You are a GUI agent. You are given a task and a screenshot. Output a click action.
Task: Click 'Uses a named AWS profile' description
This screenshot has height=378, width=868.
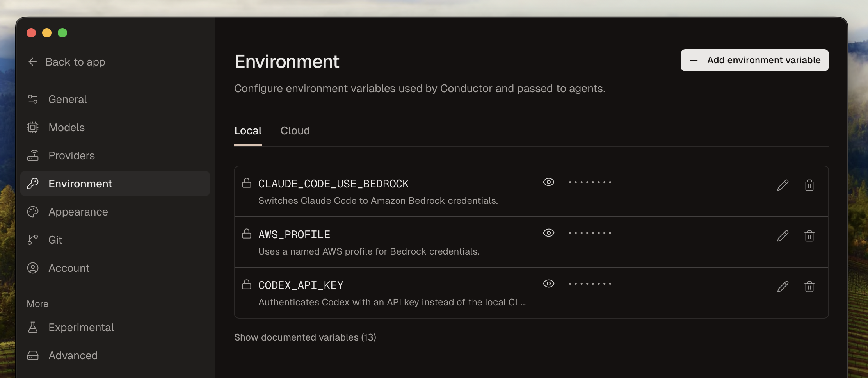click(369, 251)
